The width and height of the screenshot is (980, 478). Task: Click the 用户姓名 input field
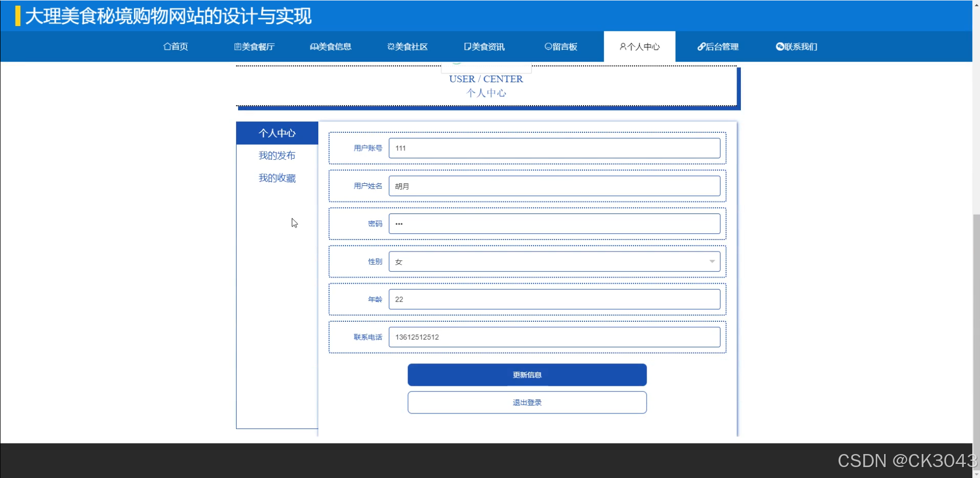coord(554,186)
